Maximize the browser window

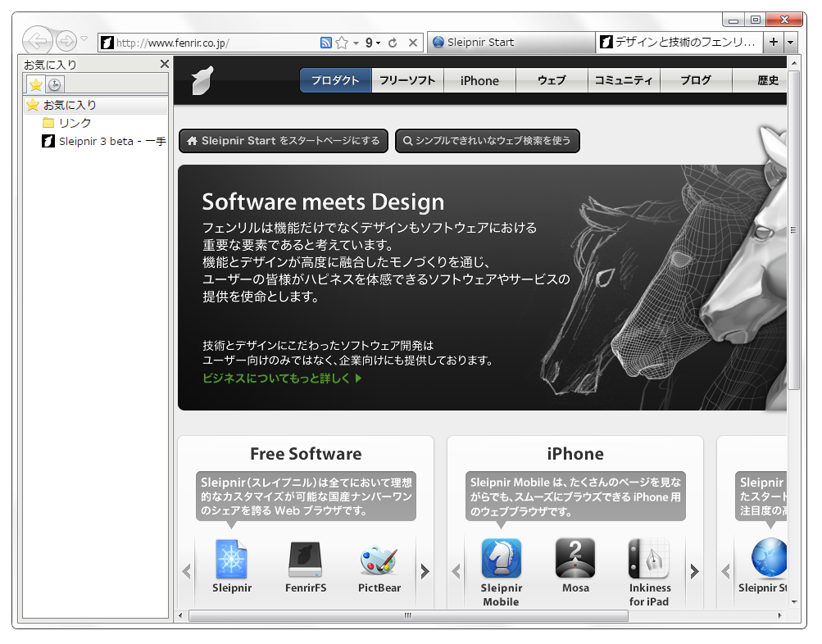(x=755, y=20)
